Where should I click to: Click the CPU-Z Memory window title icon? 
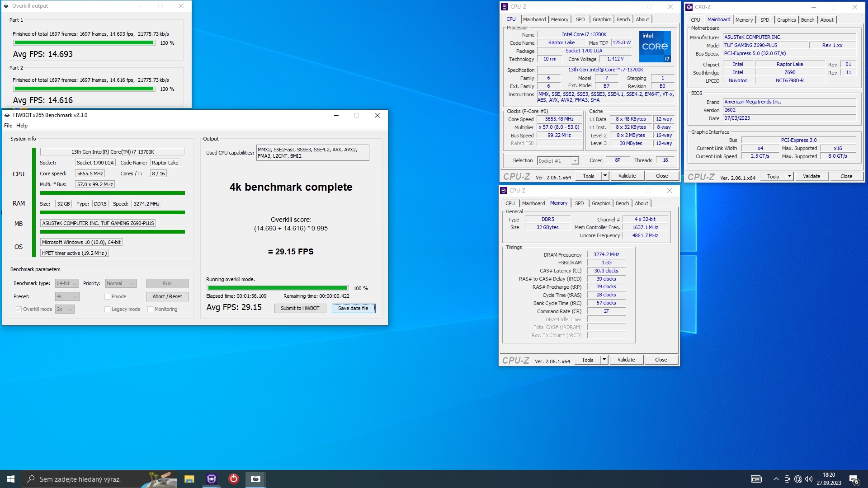(504, 191)
